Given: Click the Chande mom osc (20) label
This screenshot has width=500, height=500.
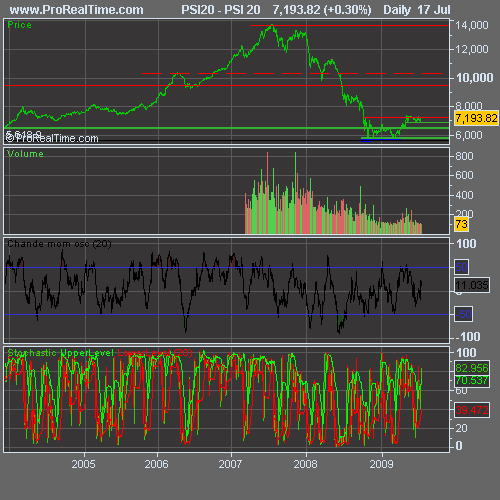Looking at the screenshot, I should [59, 244].
